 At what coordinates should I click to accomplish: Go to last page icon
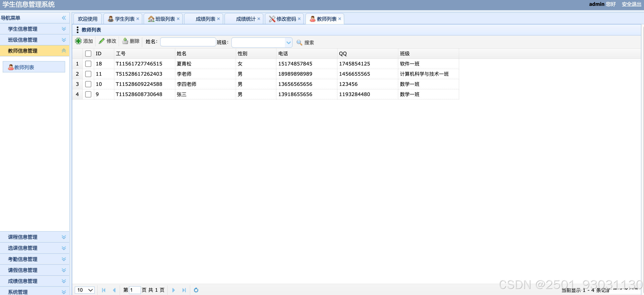click(184, 290)
